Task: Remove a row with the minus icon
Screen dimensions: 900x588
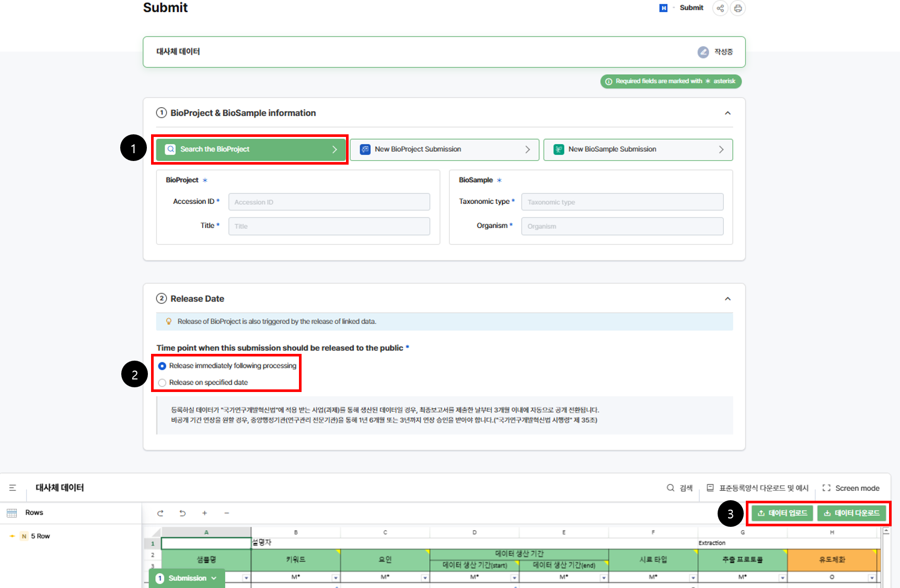Action: tap(227, 513)
